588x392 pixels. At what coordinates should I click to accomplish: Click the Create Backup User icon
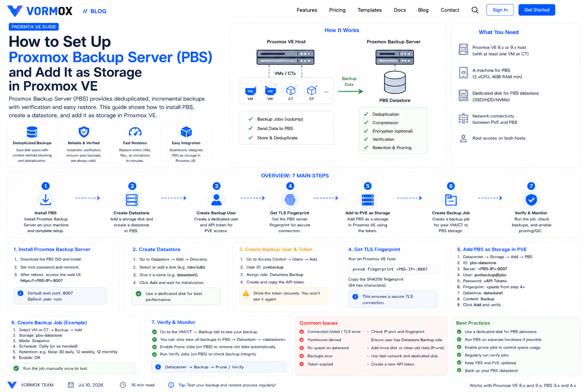click(216, 199)
